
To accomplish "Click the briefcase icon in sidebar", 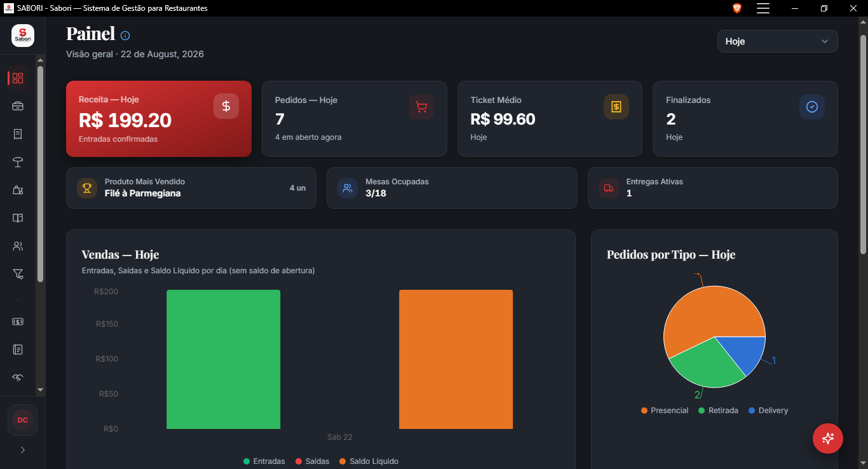I will click(x=18, y=106).
